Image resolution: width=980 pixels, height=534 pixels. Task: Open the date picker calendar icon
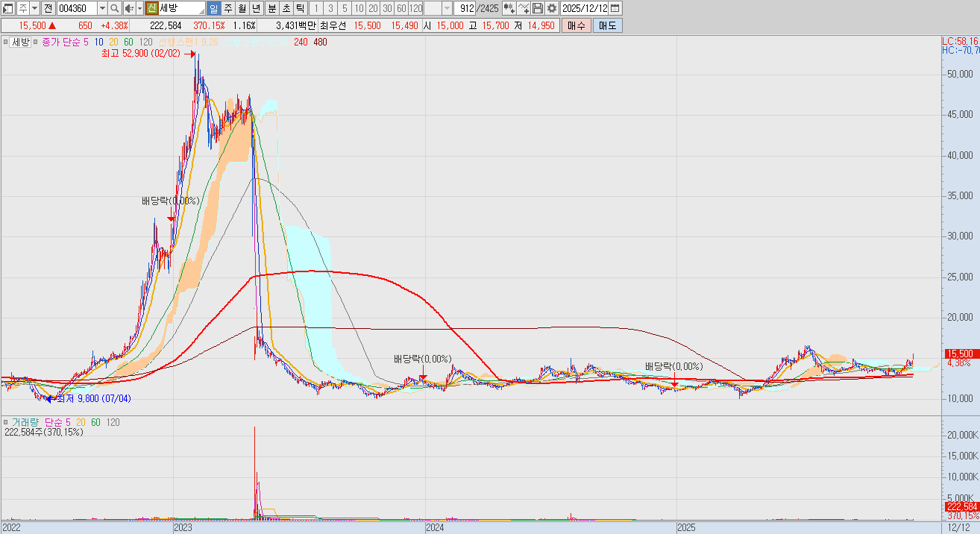tap(615, 8)
